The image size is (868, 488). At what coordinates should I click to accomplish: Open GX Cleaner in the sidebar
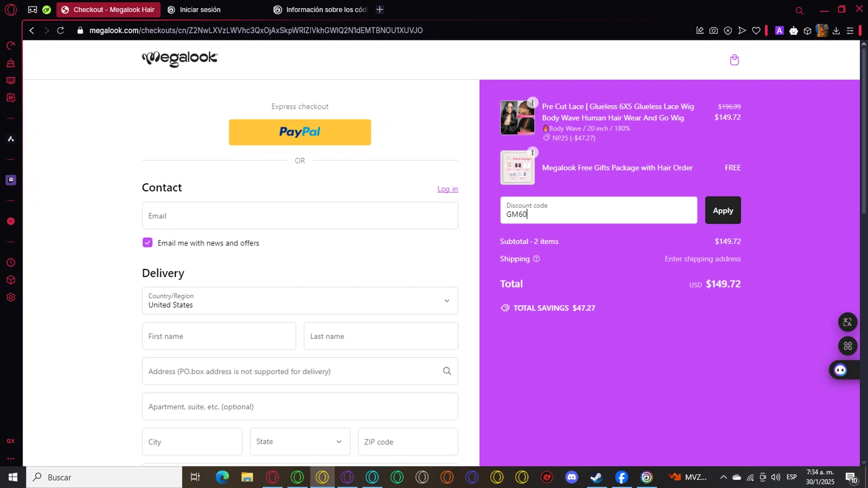point(10,63)
